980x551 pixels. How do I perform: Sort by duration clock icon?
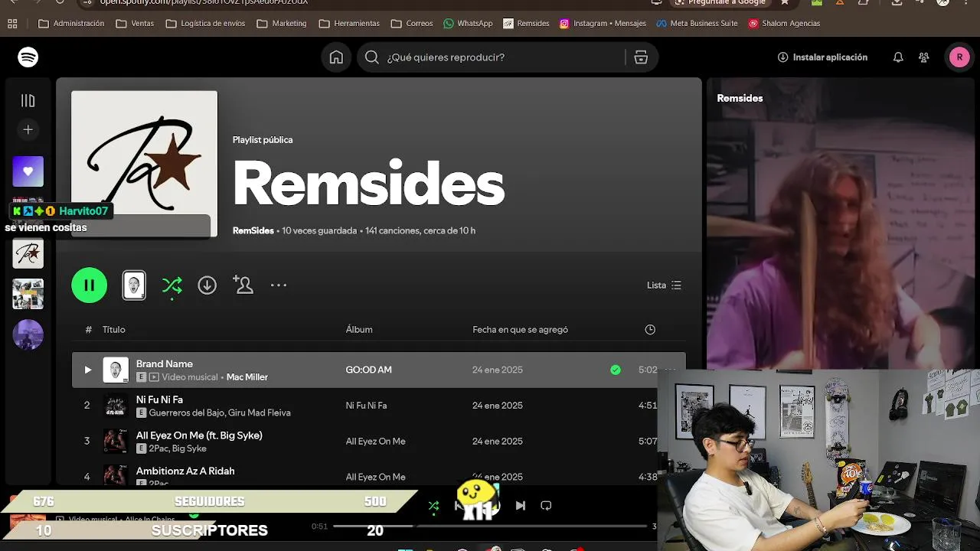(x=650, y=330)
